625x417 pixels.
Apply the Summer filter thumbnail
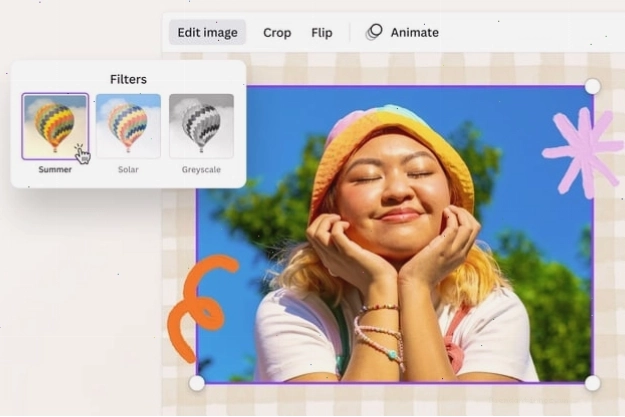click(x=55, y=126)
